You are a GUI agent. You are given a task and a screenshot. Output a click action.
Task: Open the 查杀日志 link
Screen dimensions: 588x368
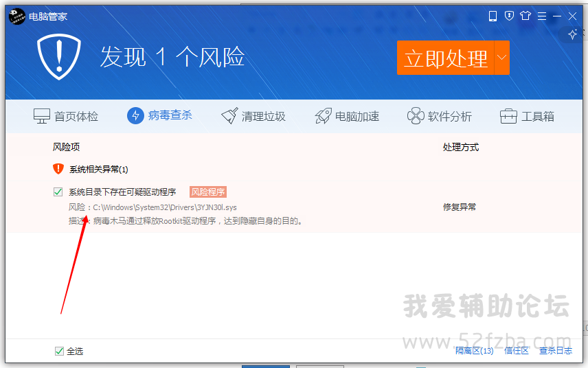556,351
